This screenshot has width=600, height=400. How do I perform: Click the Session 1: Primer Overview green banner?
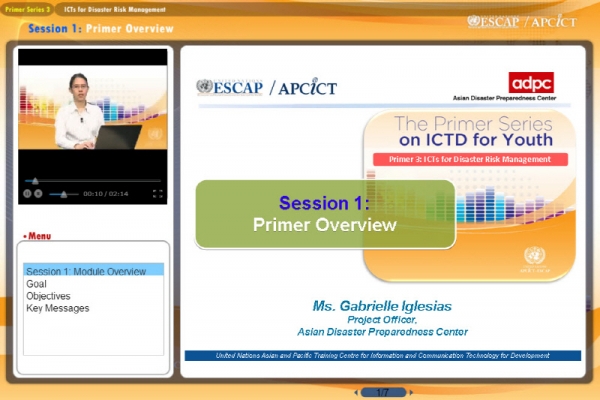[x=325, y=214]
